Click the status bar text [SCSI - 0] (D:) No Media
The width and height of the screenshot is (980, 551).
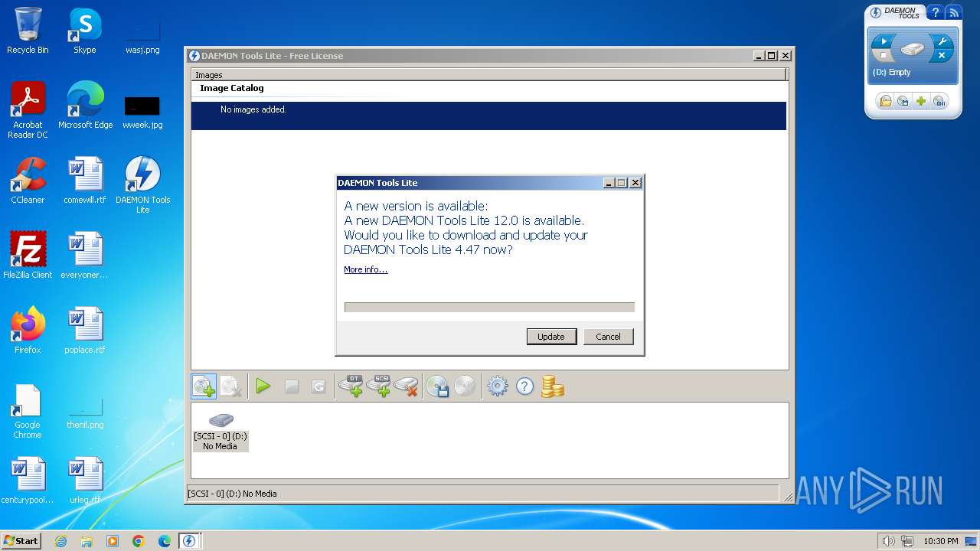pos(233,494)
